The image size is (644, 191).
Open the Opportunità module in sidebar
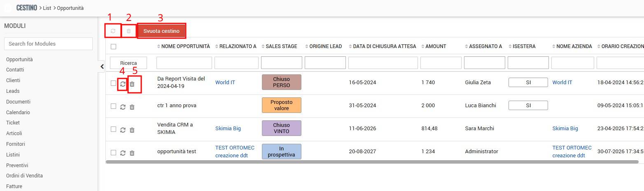pos(19,60)
